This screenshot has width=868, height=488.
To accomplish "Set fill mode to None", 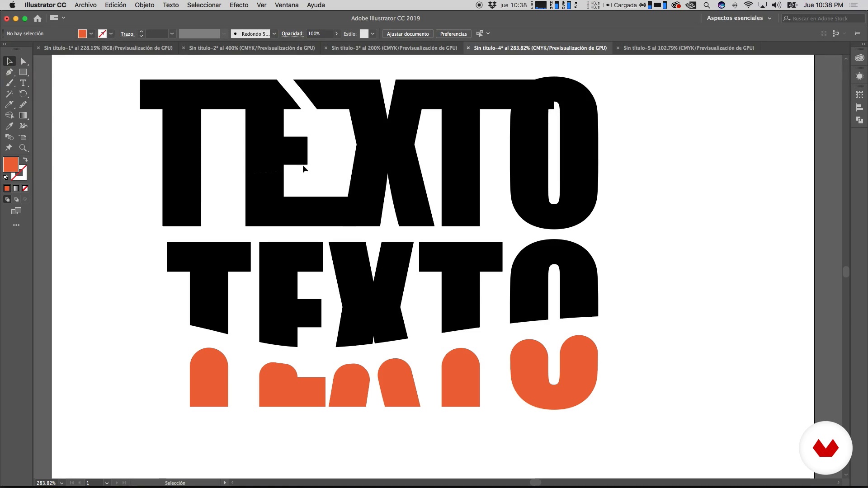I will click(x=25, y=188).
